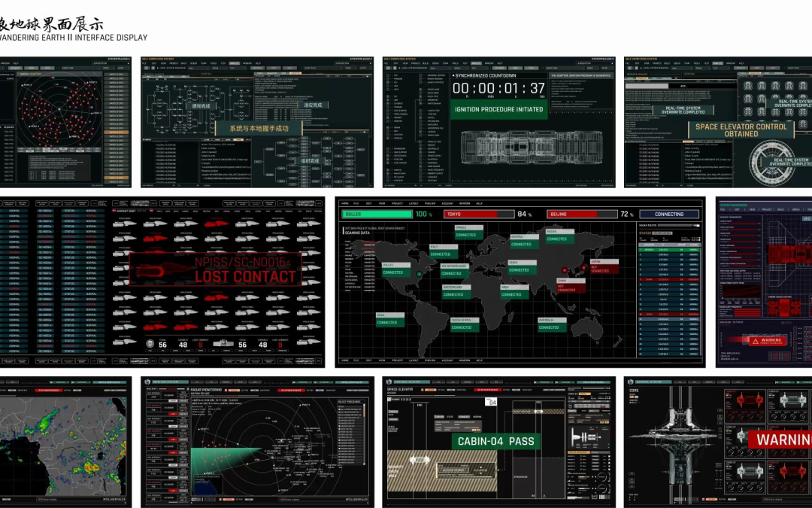Click the round emblem beside the first 56 counter
This screenshot has width=812, height=508.
(x=150, y=344)
